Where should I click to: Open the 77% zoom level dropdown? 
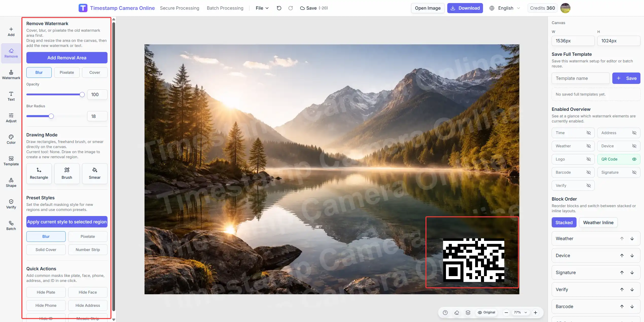(x=521, y=312)
